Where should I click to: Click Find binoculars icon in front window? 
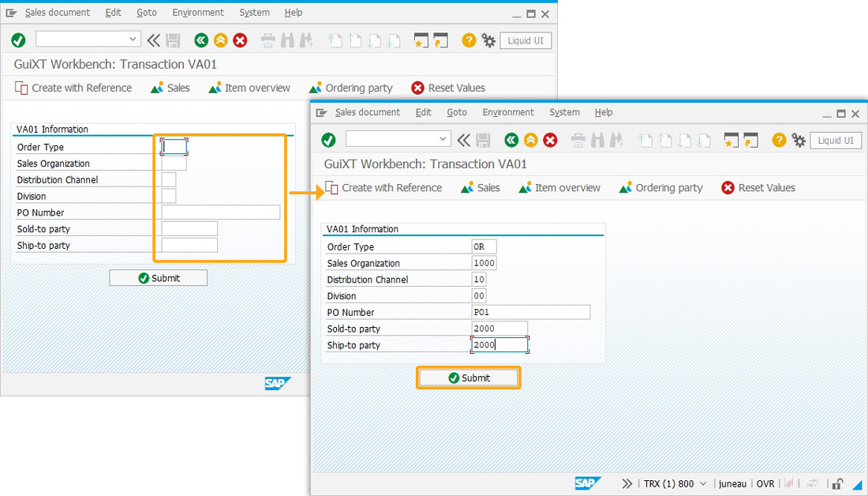pyautogui.click(x=597, y=141)
